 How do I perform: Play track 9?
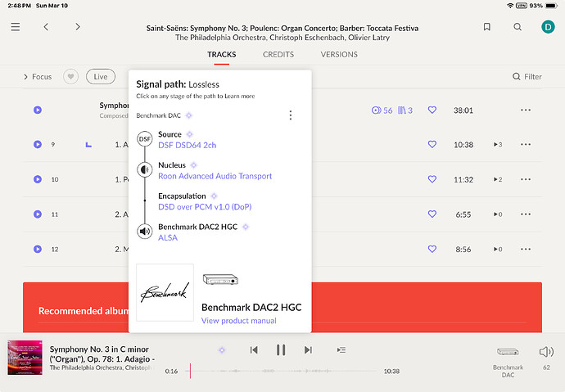click(x=38, y=144)
